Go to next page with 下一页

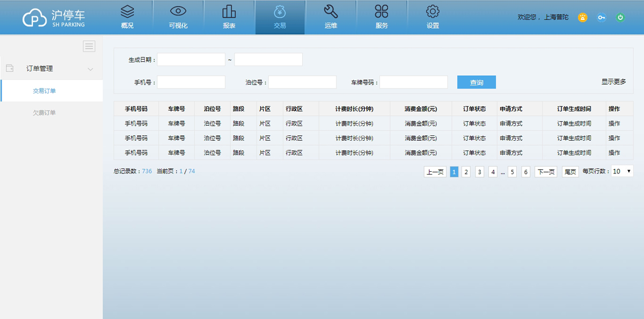point(546,172)
